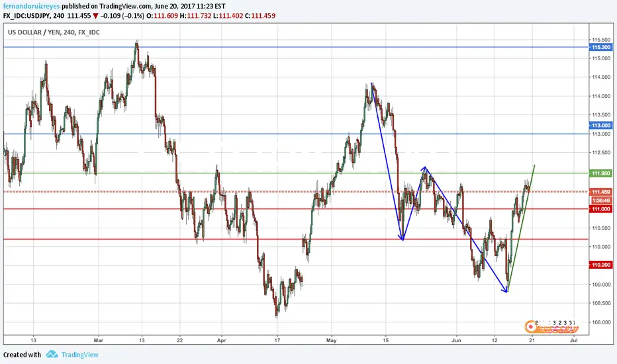The width and height of the screenshot is (617, 364).
Task: Click the 17 date label on time axis
Action: [x=277, y=340]
